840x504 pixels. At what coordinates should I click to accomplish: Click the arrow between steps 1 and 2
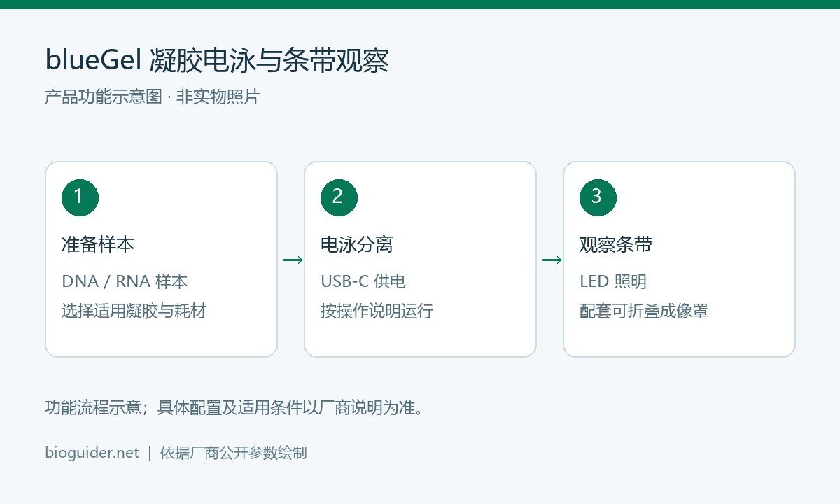pyautogui.click(x=293, y=260)
